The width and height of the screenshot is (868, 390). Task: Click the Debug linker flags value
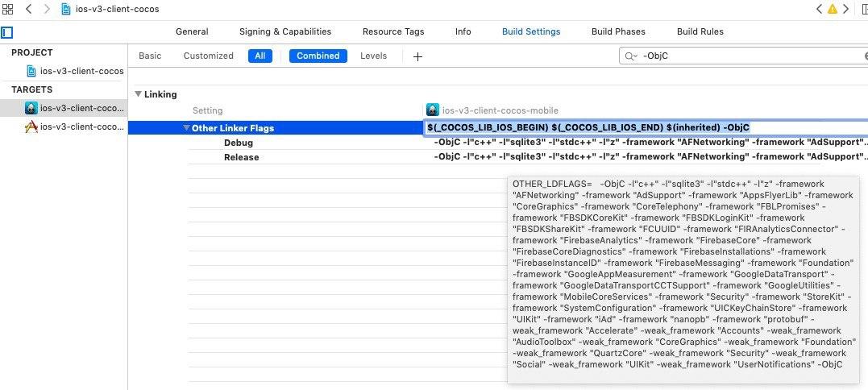[x=650, y=143]
